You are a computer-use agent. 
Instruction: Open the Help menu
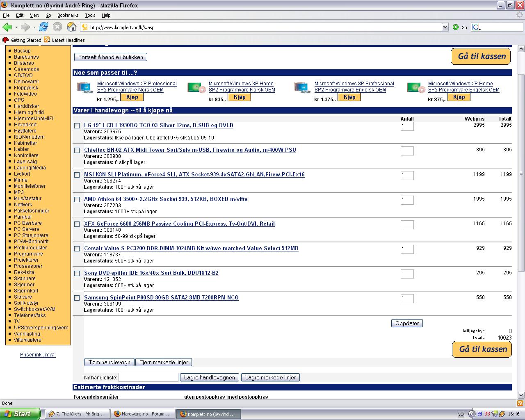(106, 15)
